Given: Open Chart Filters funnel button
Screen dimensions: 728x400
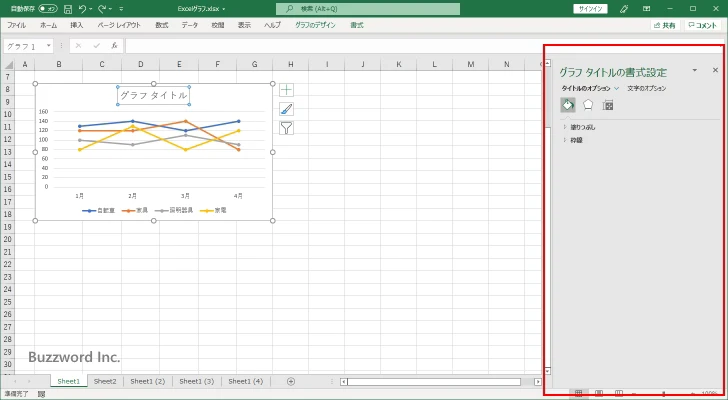Looking at the screenshot, I should pos(286,128).
